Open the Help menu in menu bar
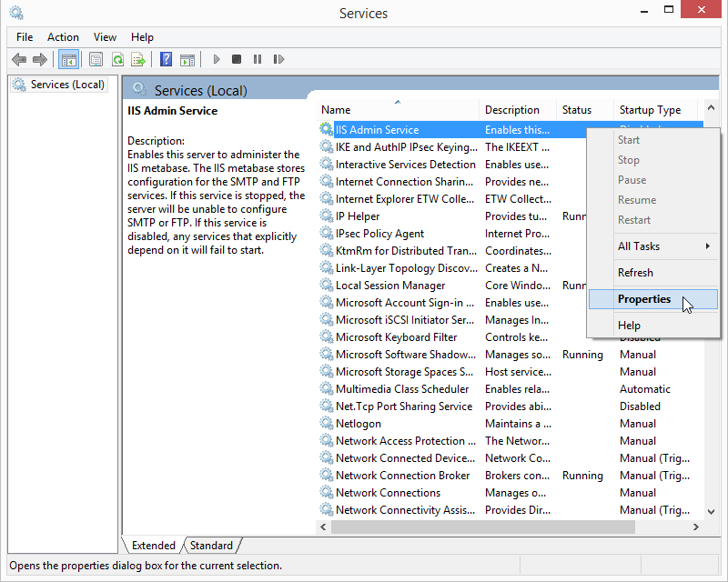728x582 pixels. (142, 37)
